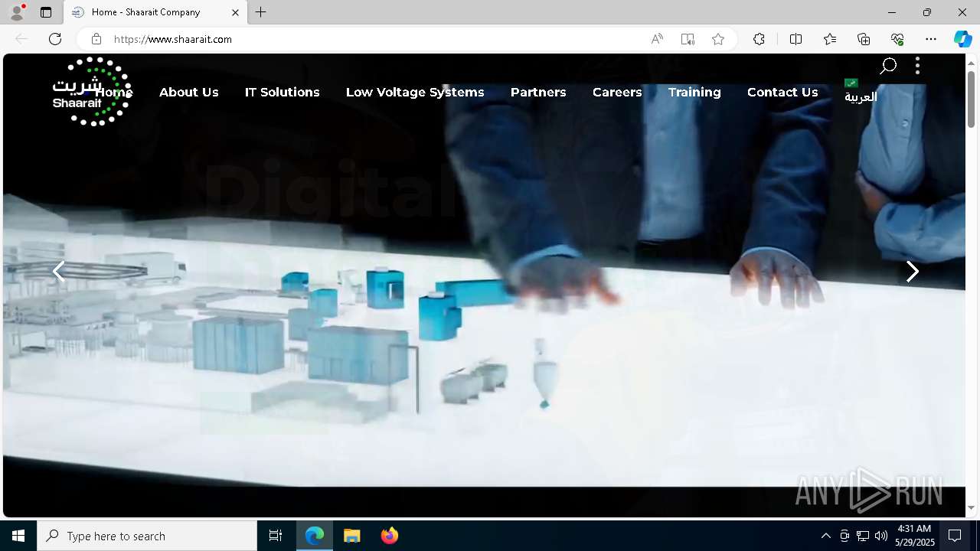
Task: Open Low Voltage Systems menu
Action: click(415, 93)
